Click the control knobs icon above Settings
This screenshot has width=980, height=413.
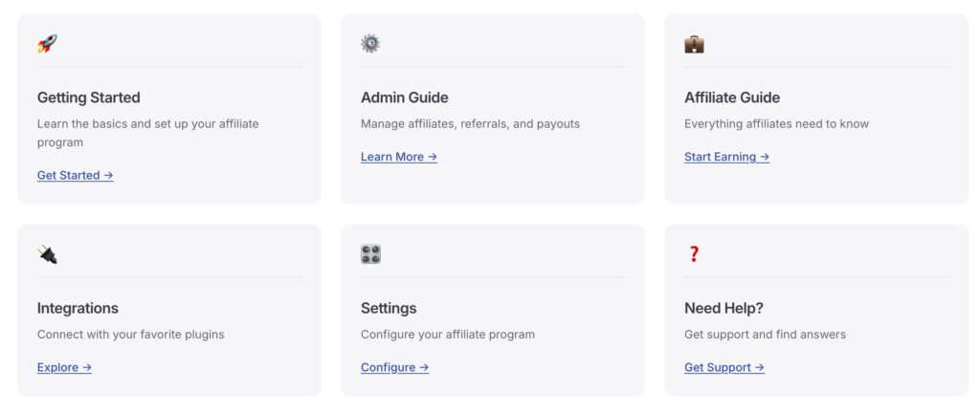coord(370,254)
